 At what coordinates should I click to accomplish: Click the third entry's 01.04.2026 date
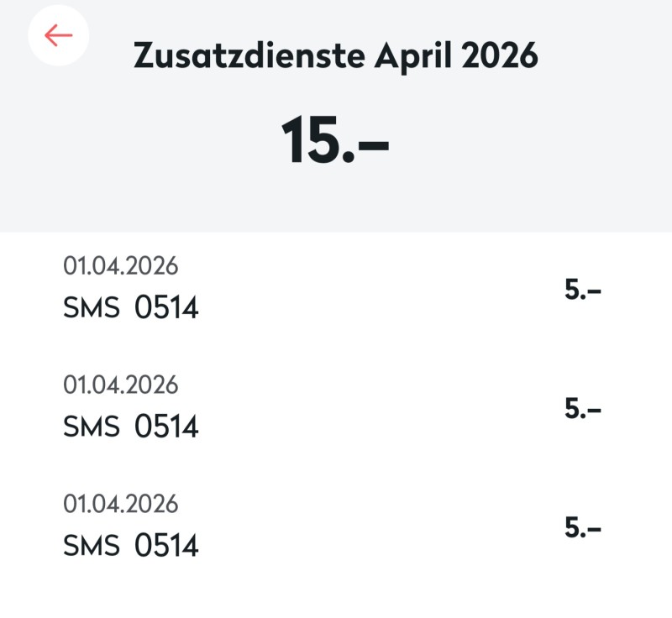121,504
